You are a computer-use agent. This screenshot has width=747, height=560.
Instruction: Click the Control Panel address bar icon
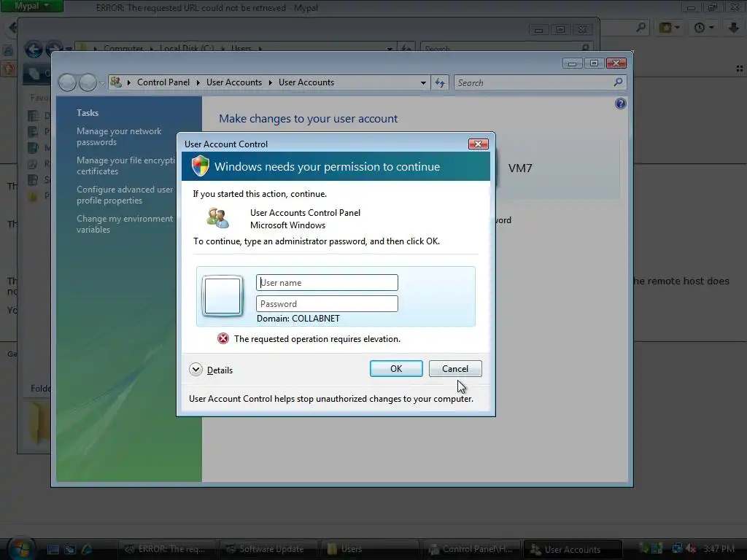tap(116, 82)
